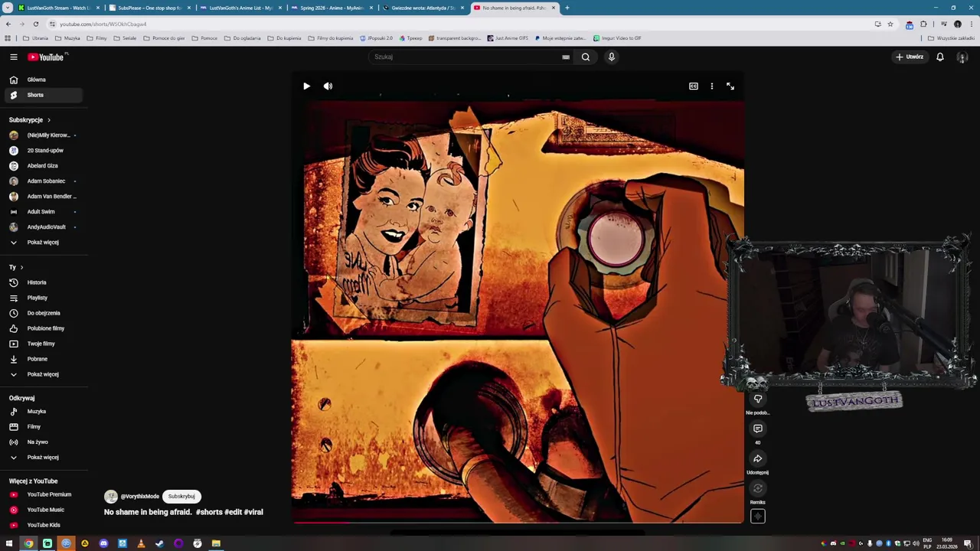Open the on-screen keyboard in search box

pos(566,57)
